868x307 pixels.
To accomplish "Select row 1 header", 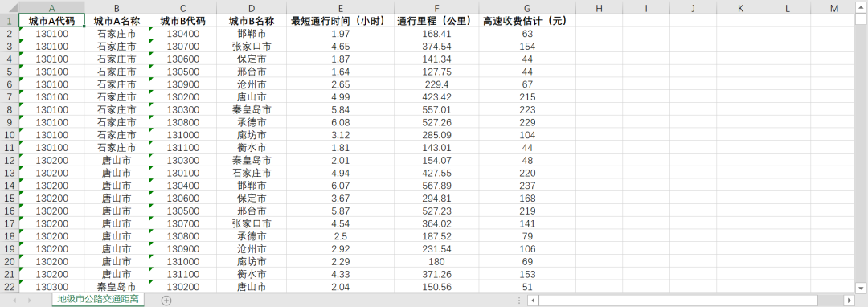I will point(10,21).
